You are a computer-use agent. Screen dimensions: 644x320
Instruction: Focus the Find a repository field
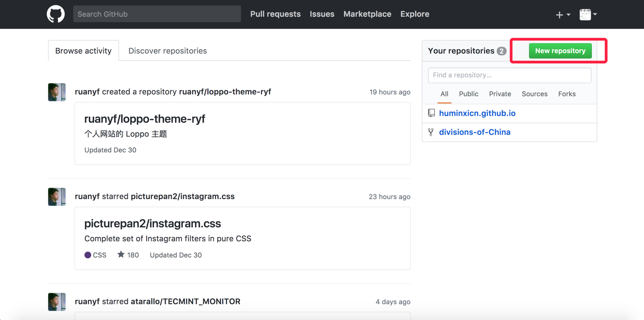pos(510,75)
